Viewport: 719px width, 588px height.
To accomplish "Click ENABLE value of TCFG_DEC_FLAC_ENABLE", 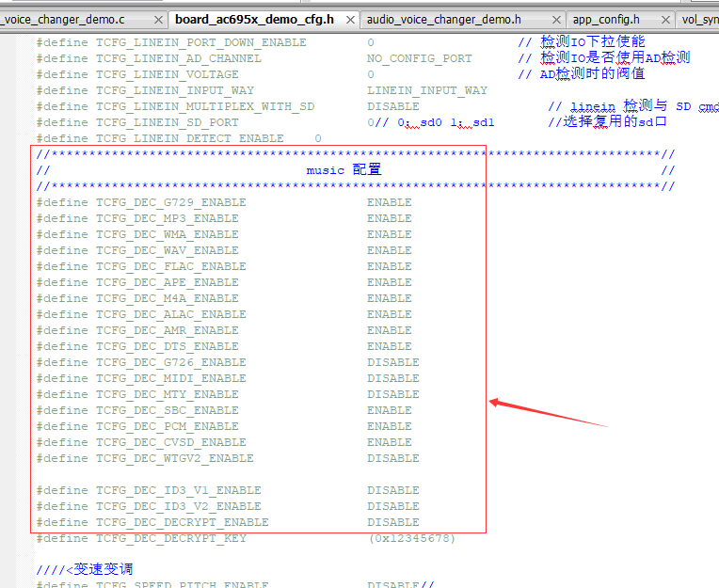I will point(390,267).
